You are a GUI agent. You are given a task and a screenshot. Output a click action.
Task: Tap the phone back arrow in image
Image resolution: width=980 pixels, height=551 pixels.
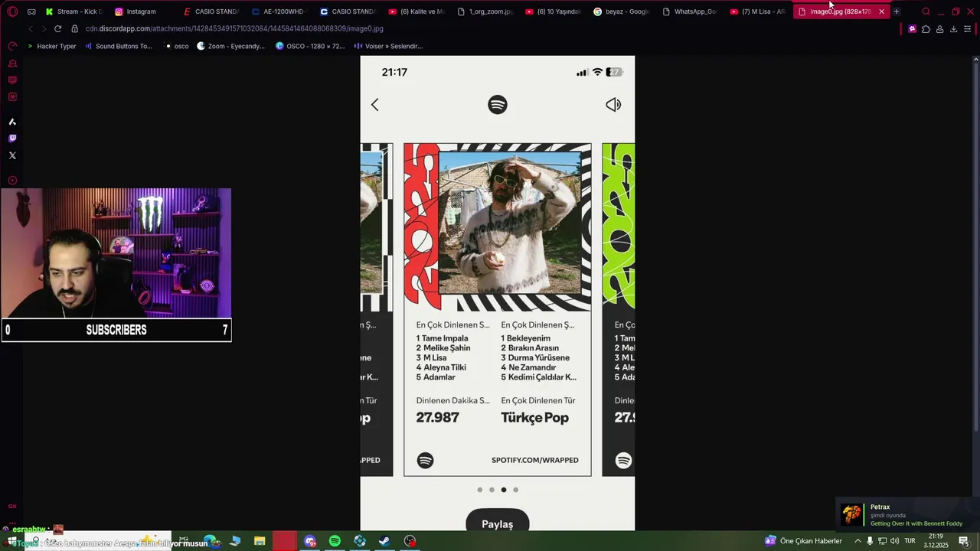[x=374, y=105]
